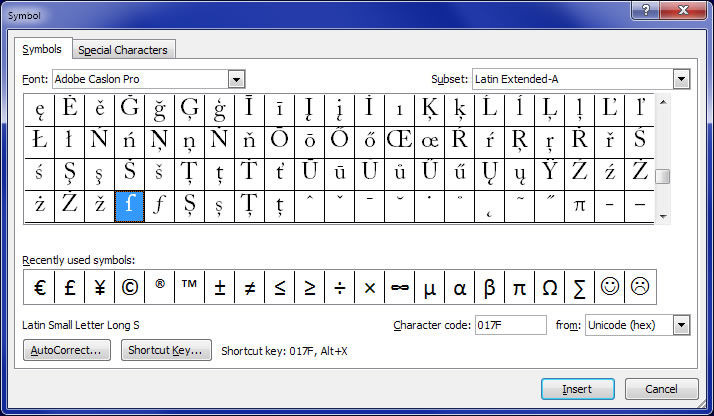Click the Omega symbol in recent symbols
This screenshot has height=416, width=714.
549,288
